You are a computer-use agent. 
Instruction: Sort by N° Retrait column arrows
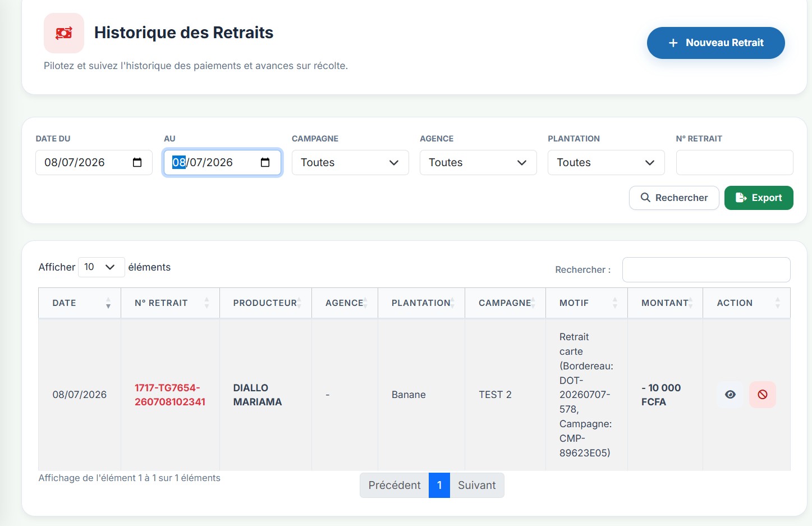(207, 303)
